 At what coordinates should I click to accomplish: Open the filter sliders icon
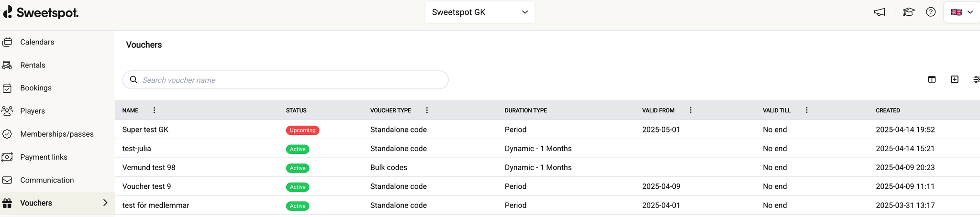(x=976, y=79)
